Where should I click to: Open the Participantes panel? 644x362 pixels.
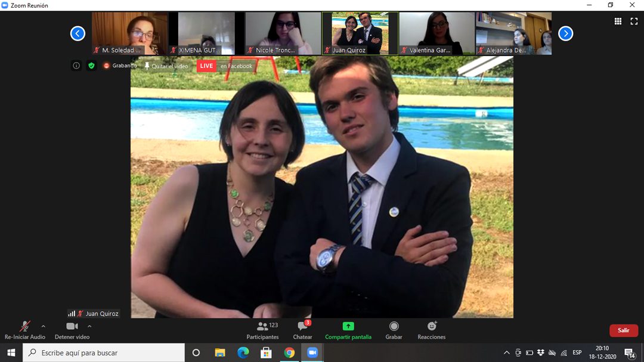262,327
